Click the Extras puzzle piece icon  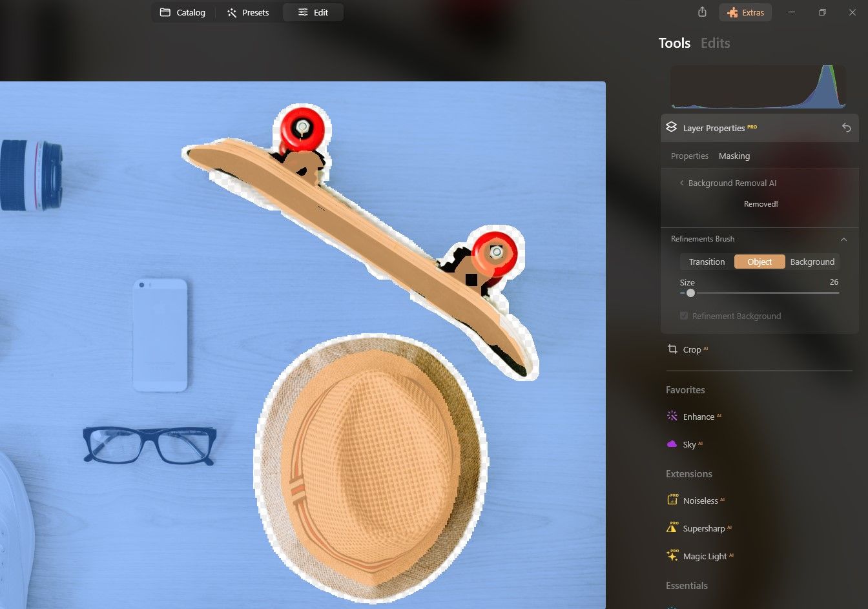click(732, 12)
